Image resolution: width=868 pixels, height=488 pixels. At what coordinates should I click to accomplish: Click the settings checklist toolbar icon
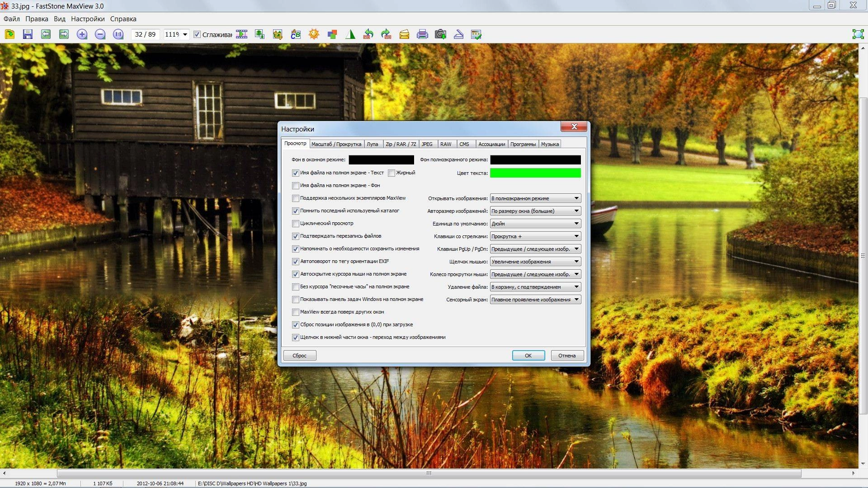coord(476,34)
